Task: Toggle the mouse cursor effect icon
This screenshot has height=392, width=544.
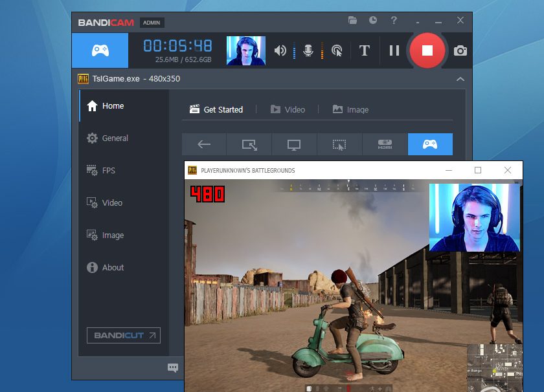Action: 337,50
